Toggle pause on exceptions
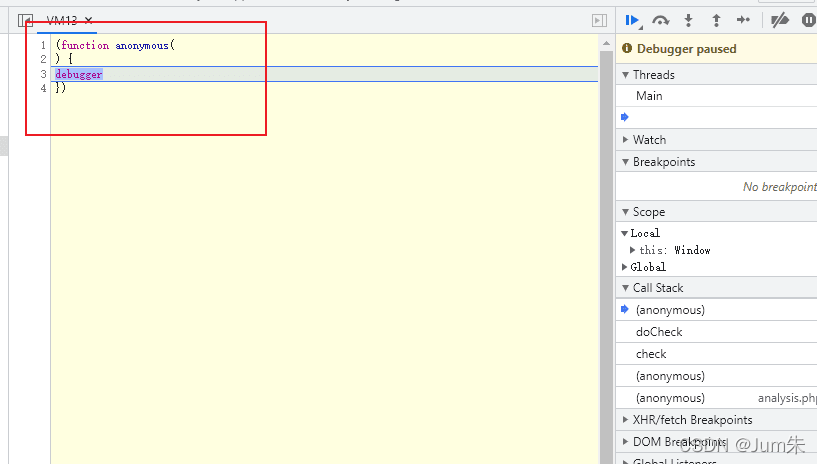This screenshot has height=464, width=821. [x=809, y=20]
